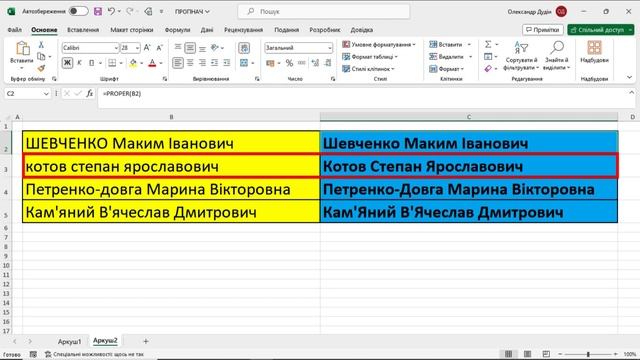640x360 pixels.
Task: Expand the Name Box C2 dropdown
Action: tap(46, 93)
